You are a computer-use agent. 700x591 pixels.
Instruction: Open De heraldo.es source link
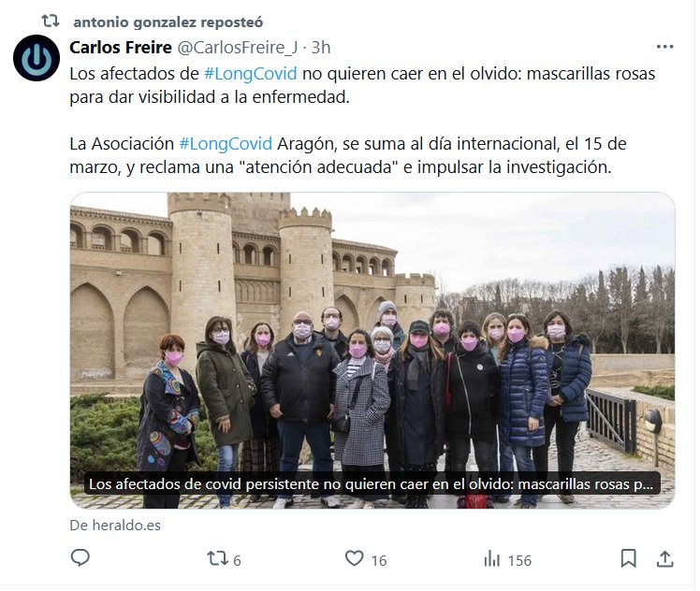pyautogui.click(x=115, y=525)
